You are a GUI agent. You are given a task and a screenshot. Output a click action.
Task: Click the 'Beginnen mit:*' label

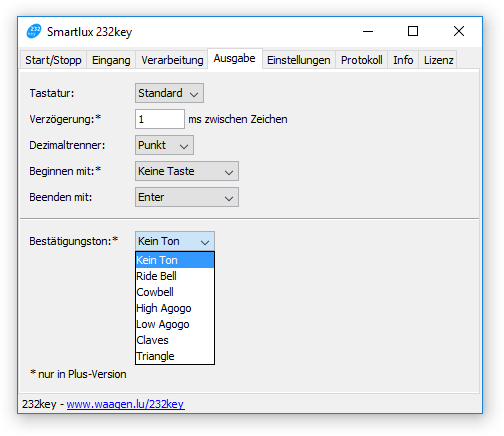(x=65, y=171)
